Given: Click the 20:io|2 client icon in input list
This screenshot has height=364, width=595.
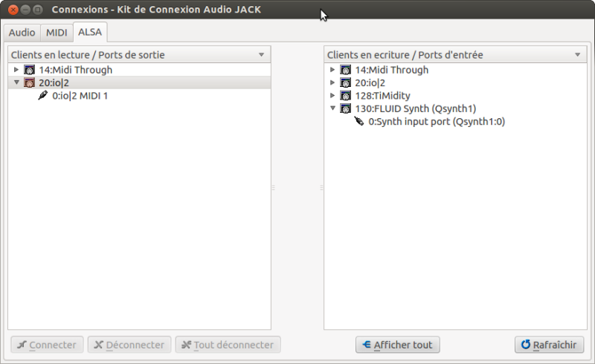Looking at the screenshot, I should (345, 82).
